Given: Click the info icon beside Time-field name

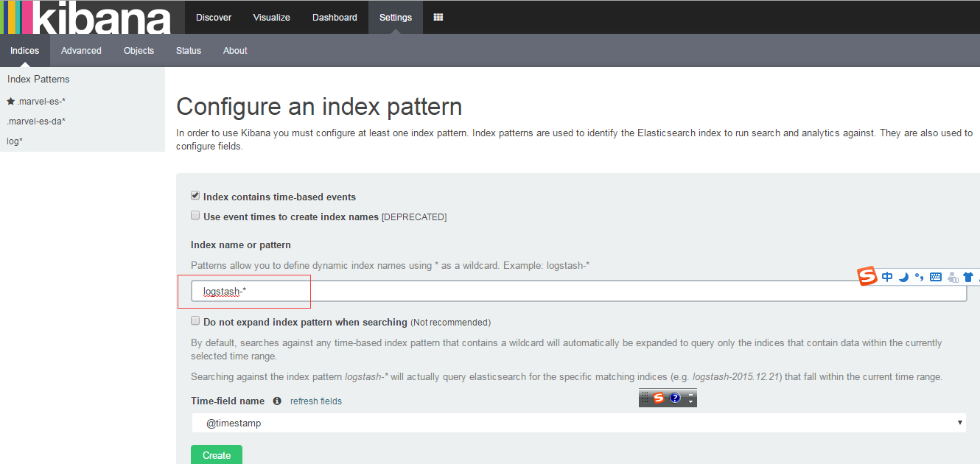Looking at the screenshot, I should point(277,401).
